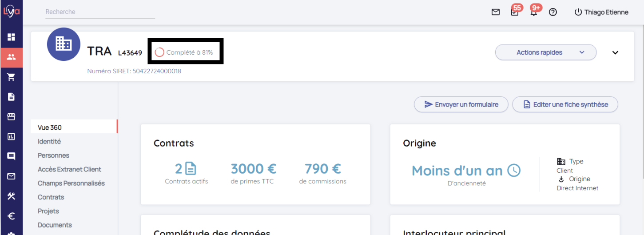644x235 pixels.
Task: Click the euro symbol sidebar icon
Action: click(x=11, y=216)
